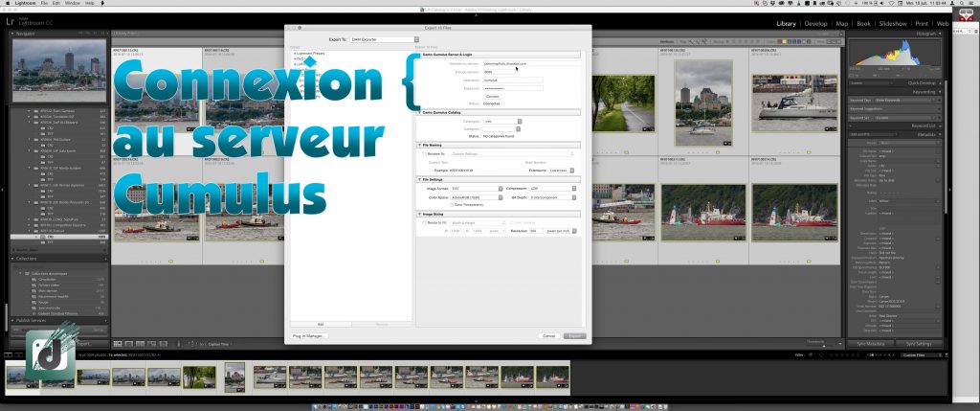
Task: Switch to Loupe view in Library toolbar
Action: pos(129,343)
